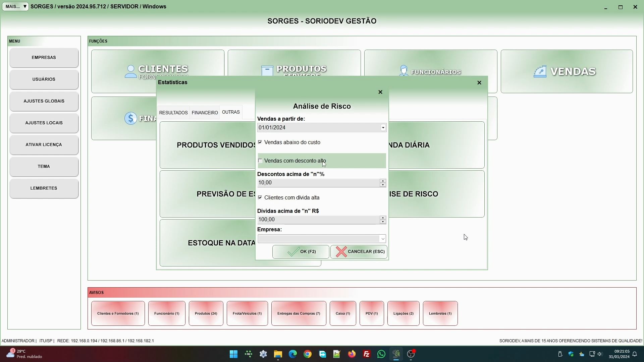Expand the Empresa combo box
The height and width of the screenshot is (362, 644).
pos(382,239)
